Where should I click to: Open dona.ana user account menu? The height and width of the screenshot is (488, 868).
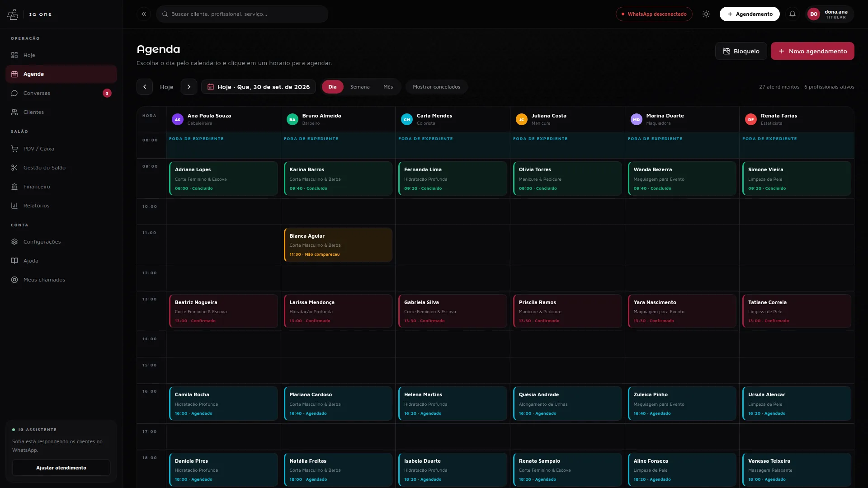[x=830, y=14]
